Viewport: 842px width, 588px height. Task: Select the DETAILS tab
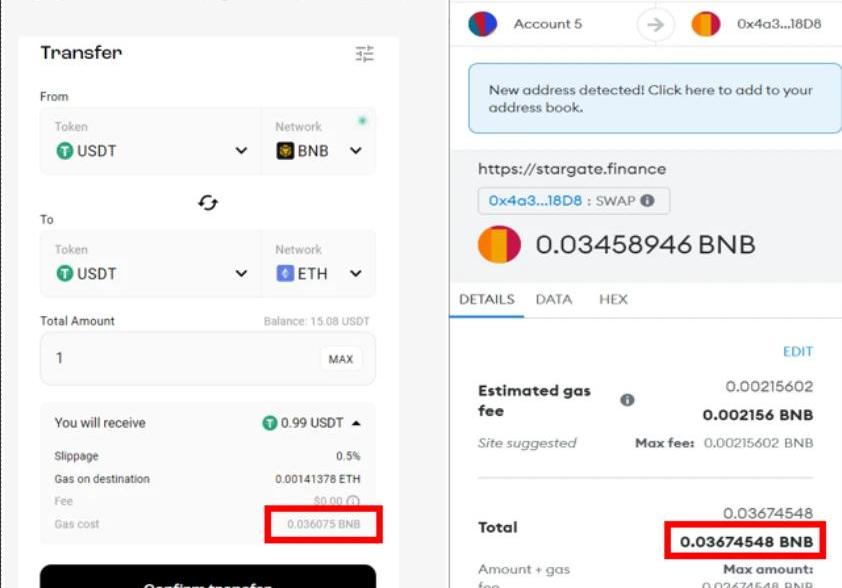tap(486, 299)
